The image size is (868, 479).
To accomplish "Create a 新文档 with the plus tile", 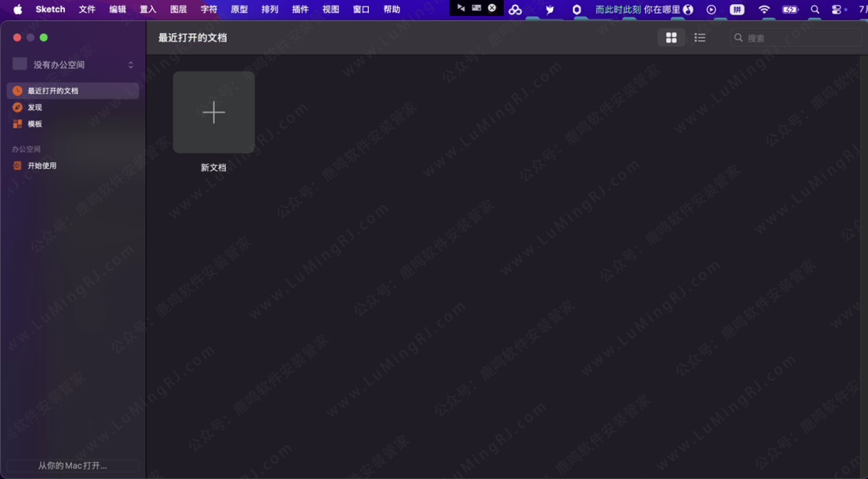I will pyautogui.click(x=214, y=113).
